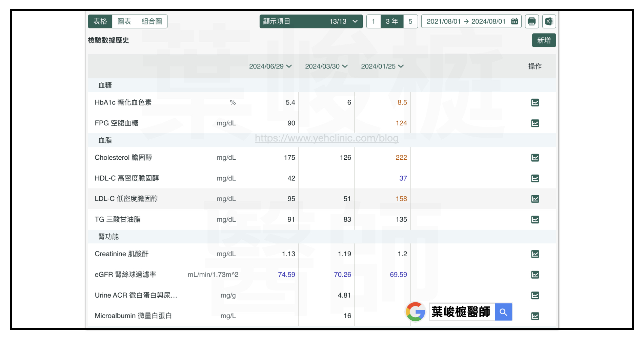Open the FPG fasting glucose chart icon
This screenshot has height=339, width=644.
[535, 123]
